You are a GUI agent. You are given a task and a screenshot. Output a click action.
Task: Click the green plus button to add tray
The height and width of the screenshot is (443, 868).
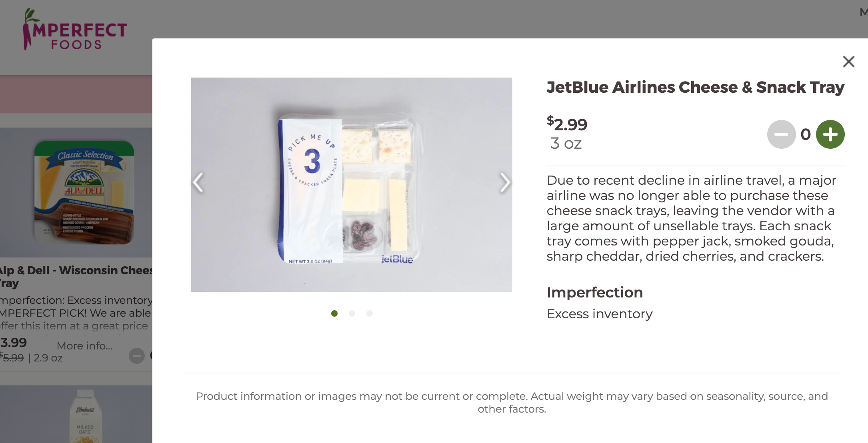coord(830,134)
